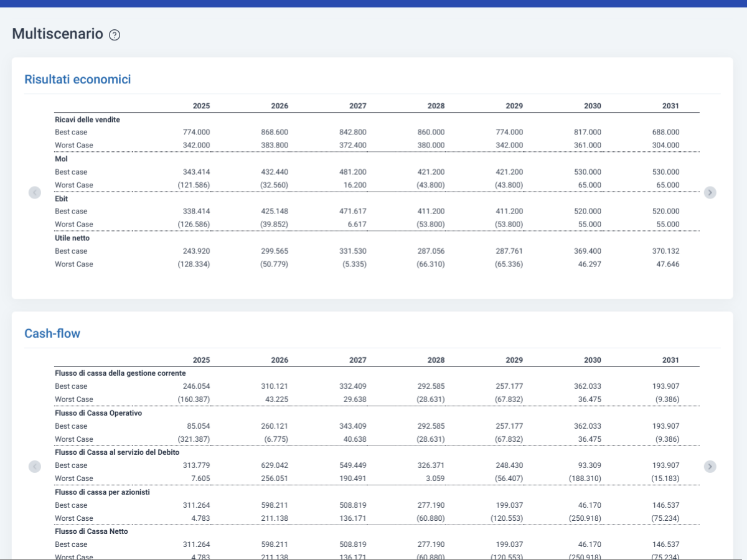This screenshot has height=560, width=747.
Task: Select 2025 column header in Risultati economici
Action: pyautogui.click(x=201, y=106)
